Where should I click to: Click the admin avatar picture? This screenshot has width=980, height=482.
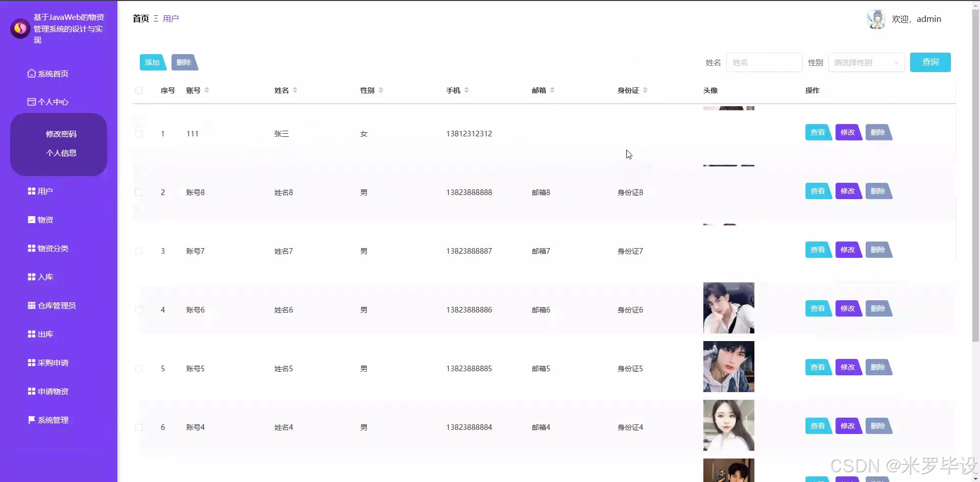click(876, 19)
